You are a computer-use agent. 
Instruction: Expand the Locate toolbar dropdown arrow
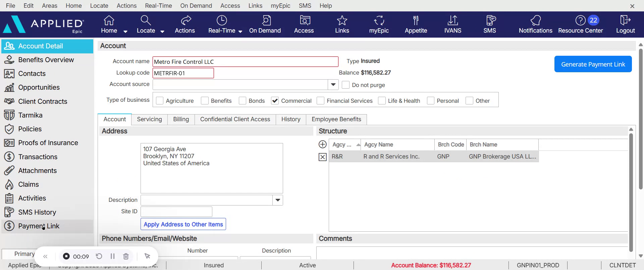(162, 32)
